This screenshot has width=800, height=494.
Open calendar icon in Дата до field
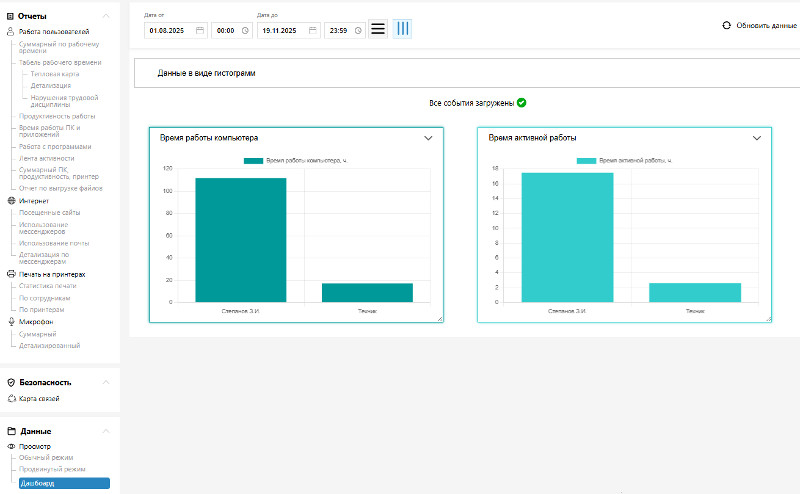312,31
